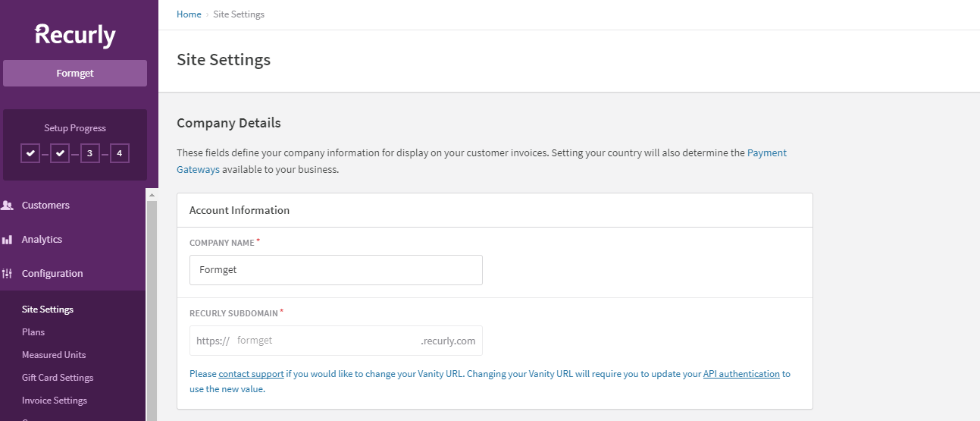This screenshot has height=421, width=980.
Task: Click the .recurly.com suffix text
Action: coord(448,341)
